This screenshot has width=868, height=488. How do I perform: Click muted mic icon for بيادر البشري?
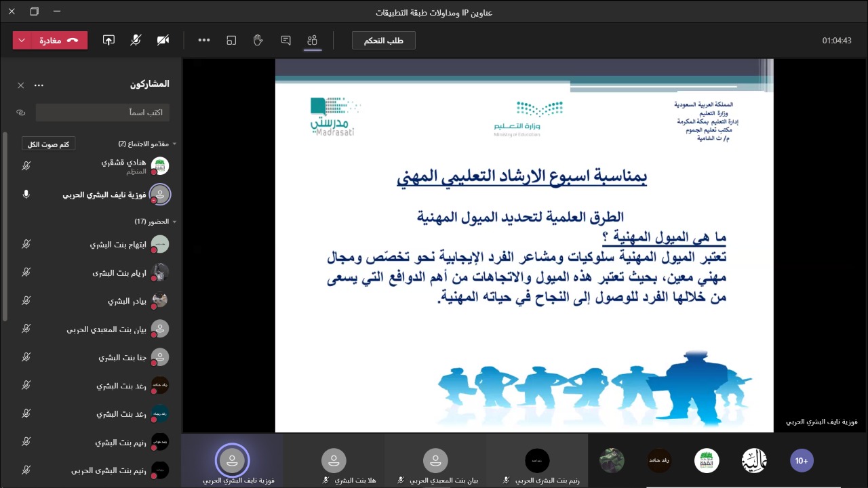[26, 301]
